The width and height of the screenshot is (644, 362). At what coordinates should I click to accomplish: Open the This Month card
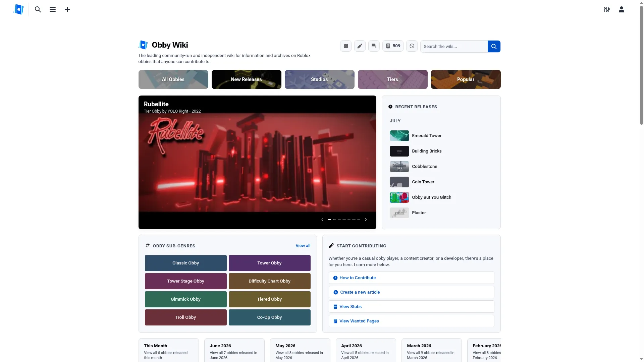click(x=169, y=350)
